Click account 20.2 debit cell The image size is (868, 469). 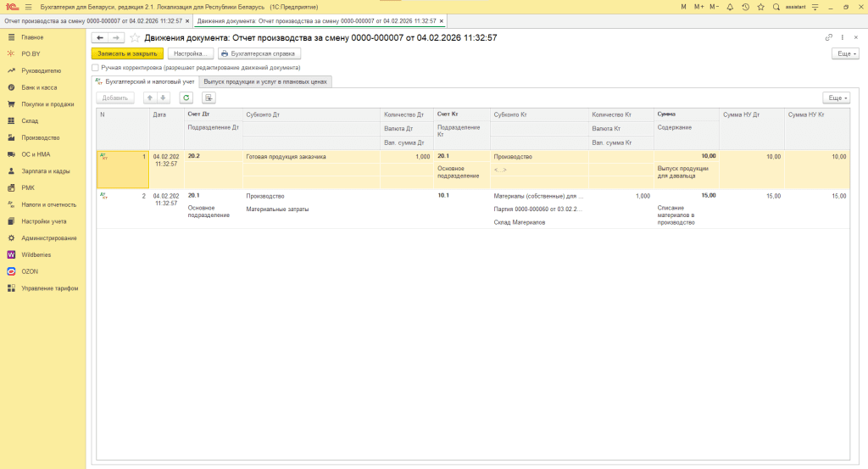(213, 156)
